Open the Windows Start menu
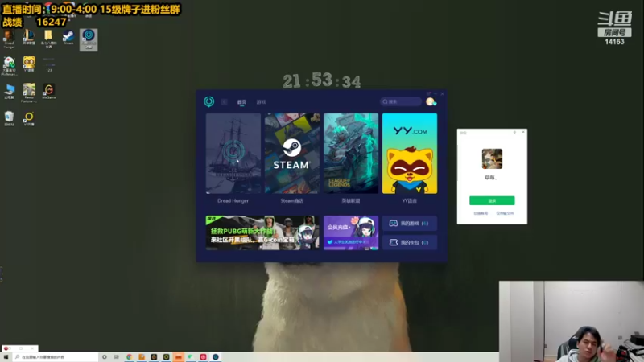This screenshot has width=644, height=362. click(6, 357)
